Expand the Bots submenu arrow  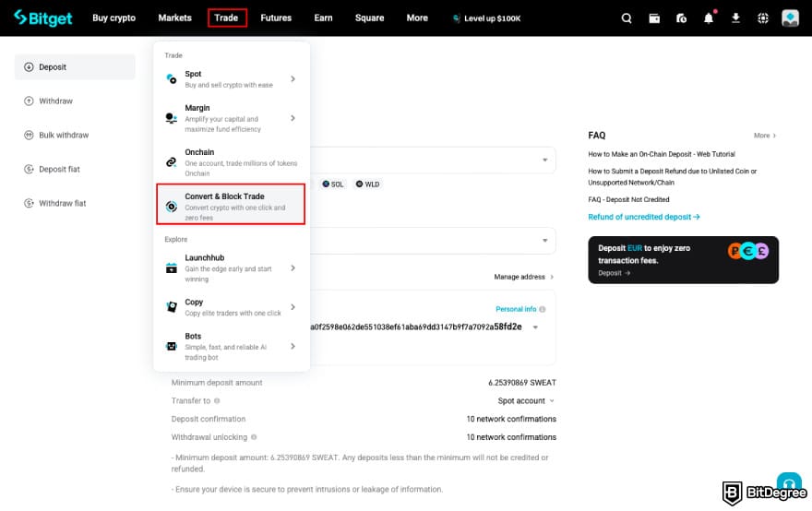click(293, 346)
